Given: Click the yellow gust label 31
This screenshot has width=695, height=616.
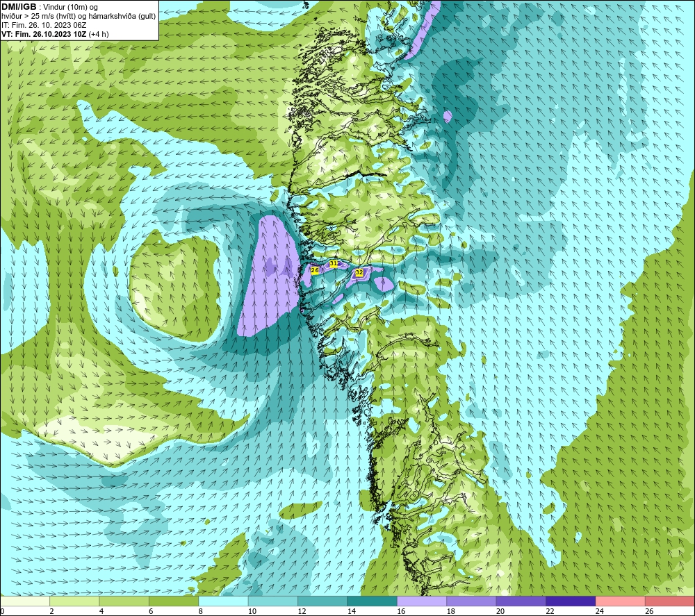Looking at the screenshot, I should (x=334, y=263).
